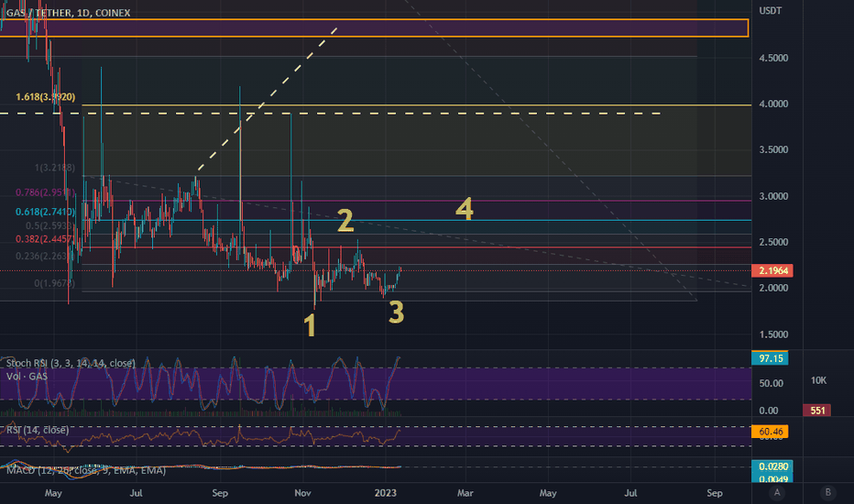This screenshot has height=504, width=854.
Task: Click the Mar label on the time axis
Action: pos(465,493)
